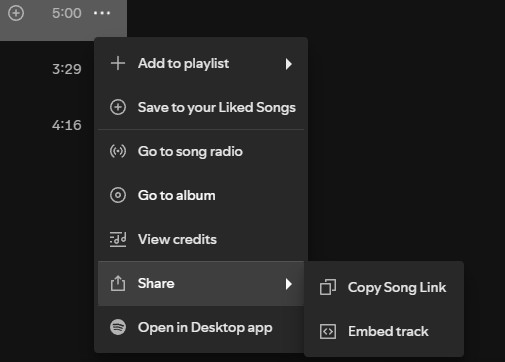Viewport: 505px width, 362px height.
Task: Click the album disc icon
Action: point(118,195)
